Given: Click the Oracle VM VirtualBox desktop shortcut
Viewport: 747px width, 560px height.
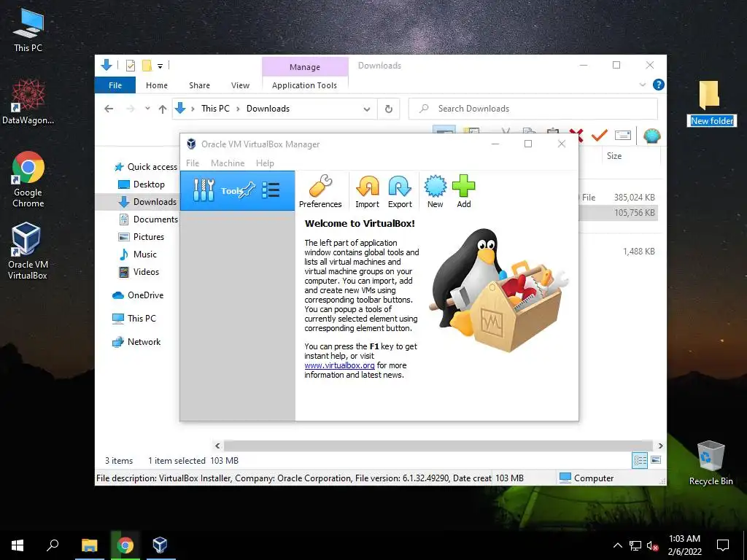Looking at the screenshot, I should (27, 251).
